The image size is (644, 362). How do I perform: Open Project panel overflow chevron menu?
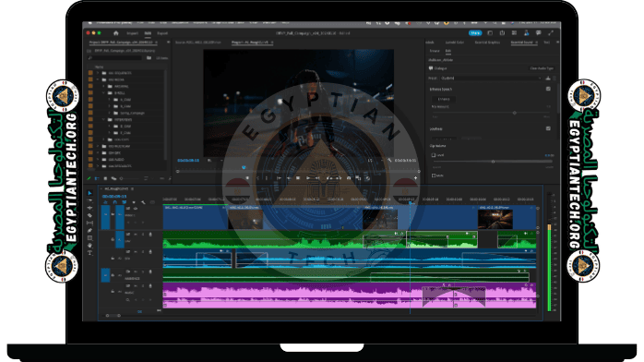point(168,42)
